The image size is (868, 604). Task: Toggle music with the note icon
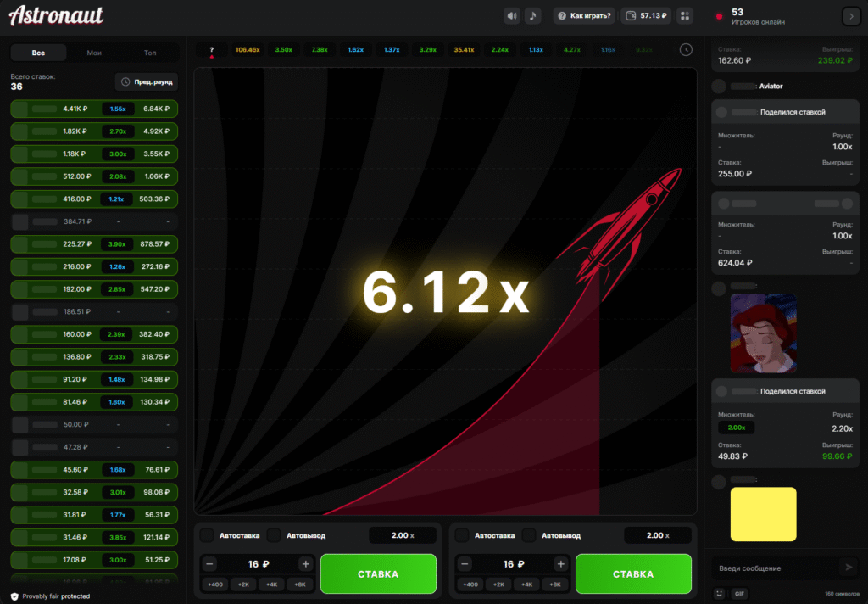(532, 15)
